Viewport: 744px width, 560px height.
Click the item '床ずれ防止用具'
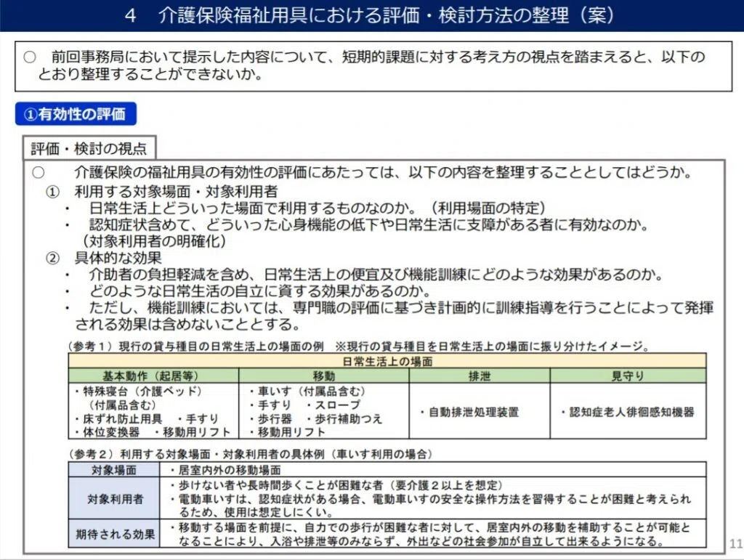[x=122, y=418]
